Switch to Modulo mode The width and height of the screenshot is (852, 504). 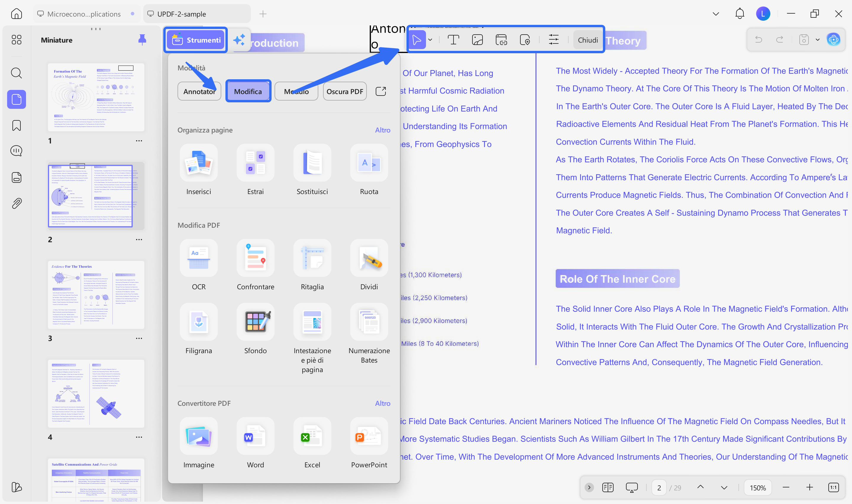pyautogui.click(x=296, y=91)
